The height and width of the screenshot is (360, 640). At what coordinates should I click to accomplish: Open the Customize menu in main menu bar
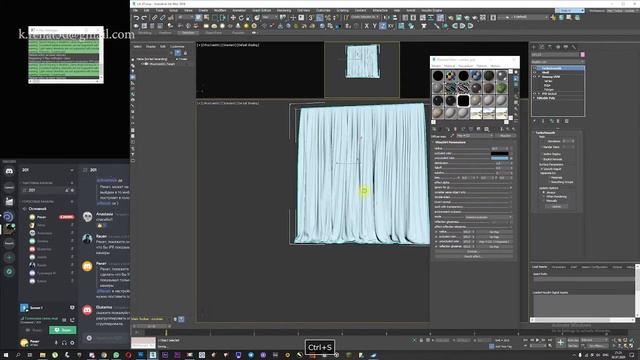point(323,11)
